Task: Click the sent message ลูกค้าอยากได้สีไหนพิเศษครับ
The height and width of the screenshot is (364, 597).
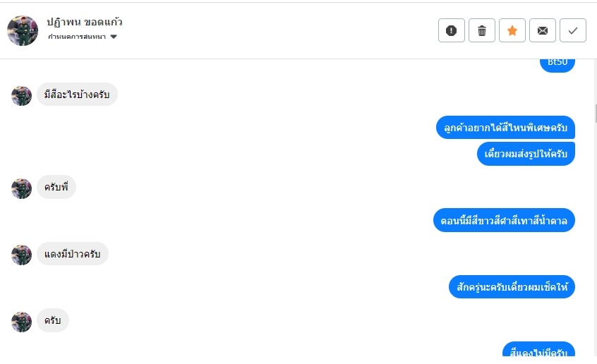Action: coord(505,128)
